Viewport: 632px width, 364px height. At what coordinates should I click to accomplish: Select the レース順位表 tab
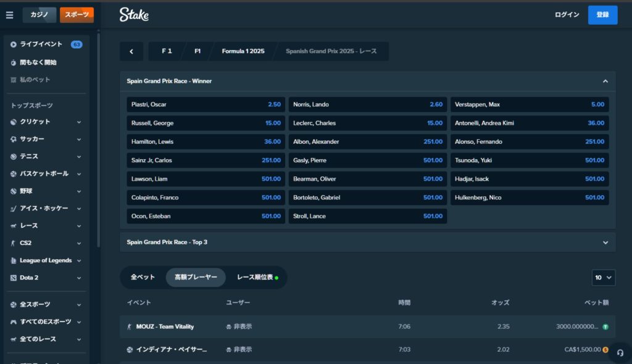pyautogui.click(x=257, y=278)
